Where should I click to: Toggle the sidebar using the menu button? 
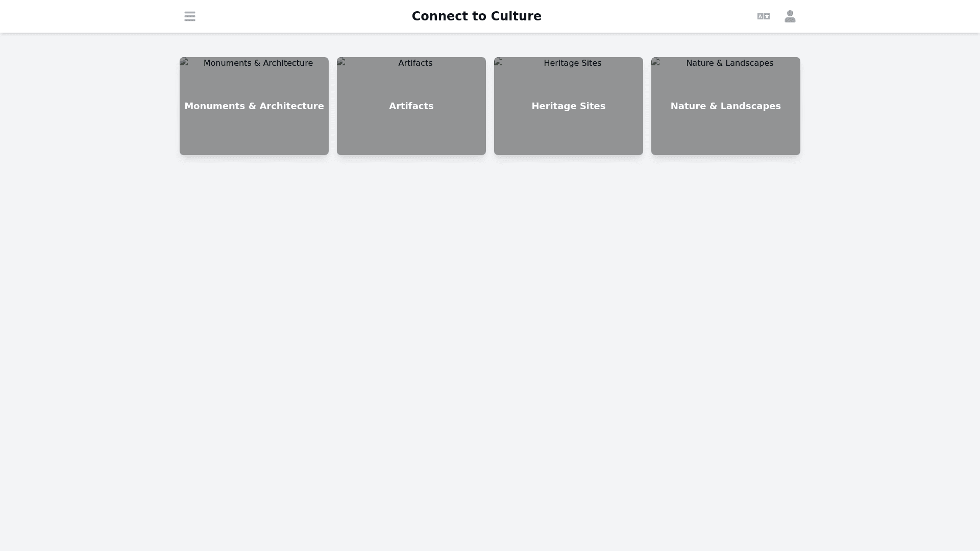[x=189, y=16]
